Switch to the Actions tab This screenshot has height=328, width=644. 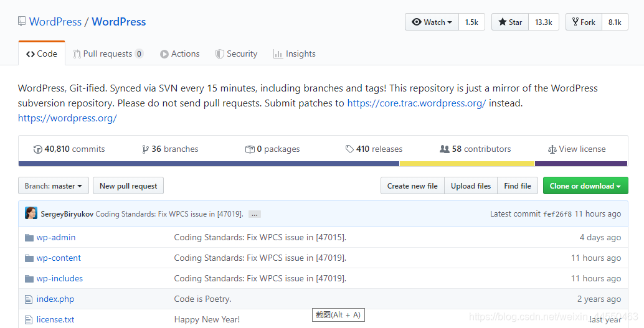tap(180, 54)
